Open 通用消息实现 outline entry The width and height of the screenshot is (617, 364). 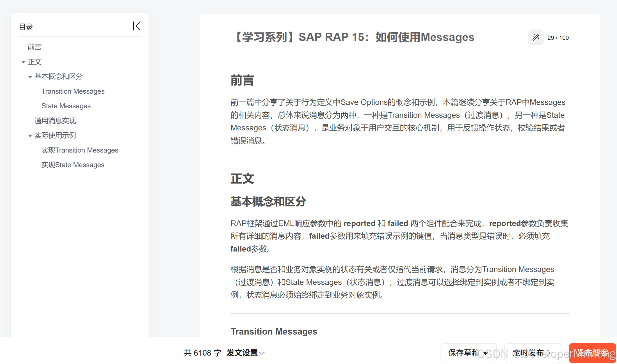tap(55, 121)
